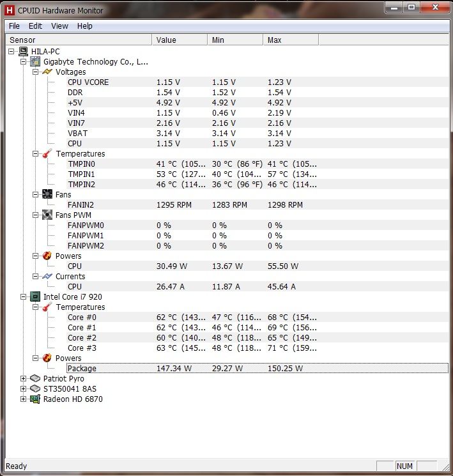Screen dimensions: 453x476
Task: Click the Value column header
Action: 180,40
